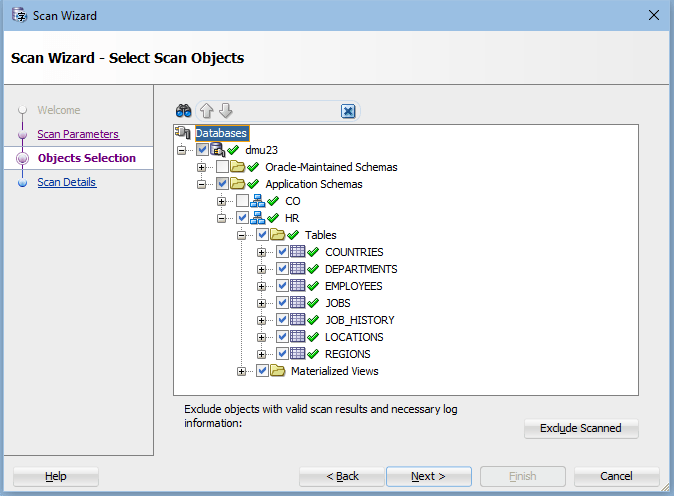
Task: Click the Oracle-Maintained Schemas folder icon
Action: pos(237,166)
